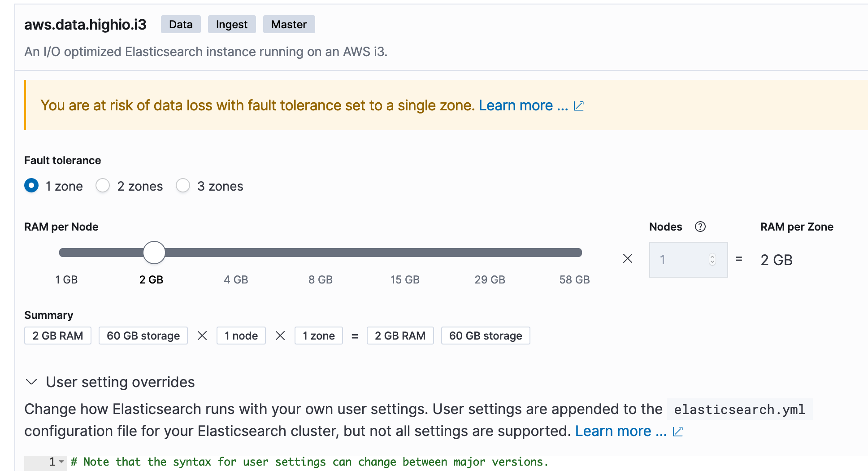Click the upward stepper arrow in the Nodes field
Viewport: 868px width, 471px height.
click(713, 257)
